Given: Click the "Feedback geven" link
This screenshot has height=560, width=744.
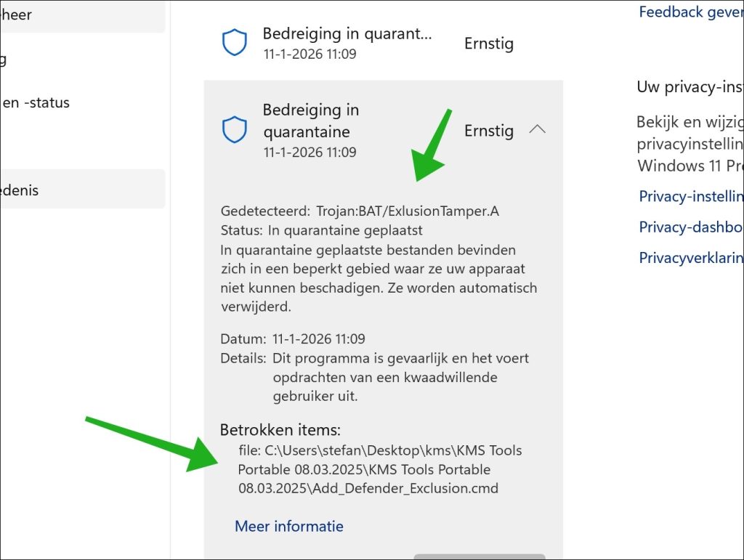Looking at the screenshot, I should tap(690, 12).
